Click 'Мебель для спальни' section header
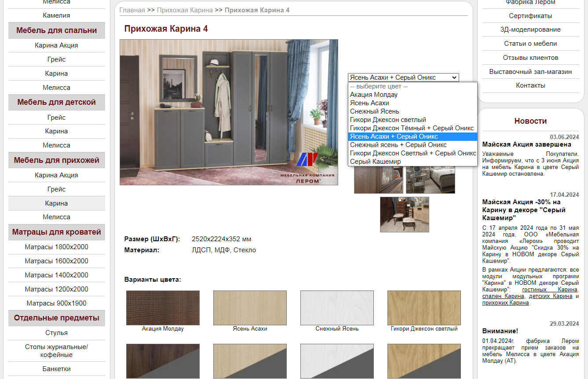588x379 pixels. coord(56,30)
